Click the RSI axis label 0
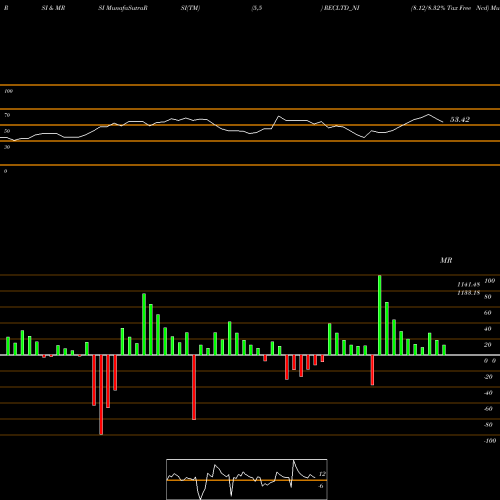The image size is (500, 500). [x=5, y=171]
